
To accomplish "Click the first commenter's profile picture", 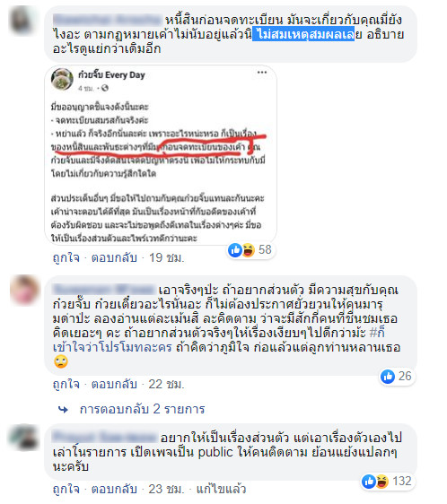I will (22, 21).
